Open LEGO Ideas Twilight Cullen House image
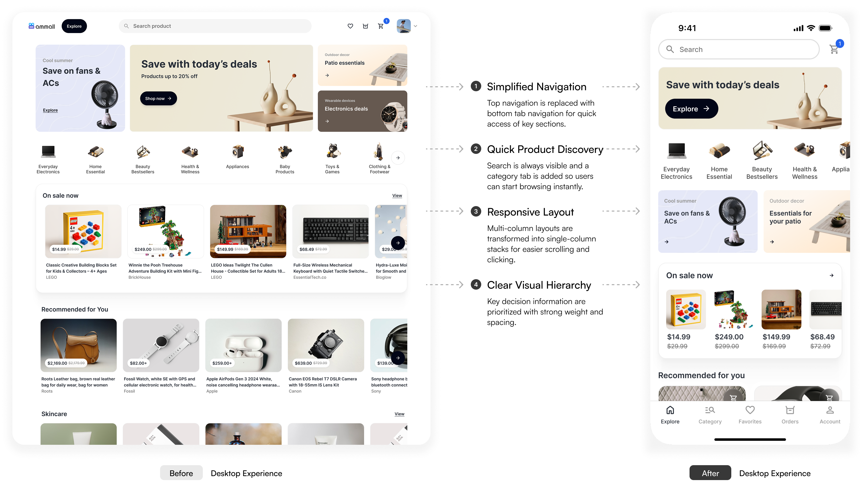Viewport: 868px width, 494px height. click(x=248, y=231)
